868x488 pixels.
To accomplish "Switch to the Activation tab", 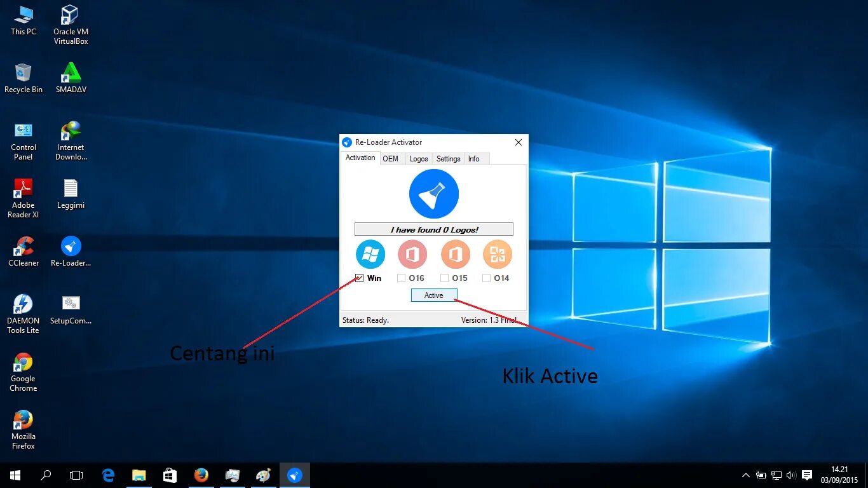I will [x=360, y=158].
